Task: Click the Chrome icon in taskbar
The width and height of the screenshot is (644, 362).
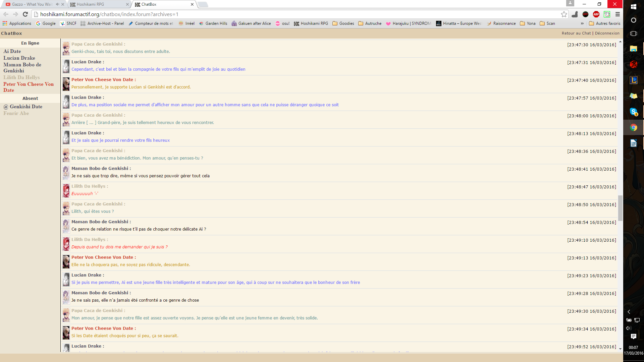Action: tap(633, 127)
